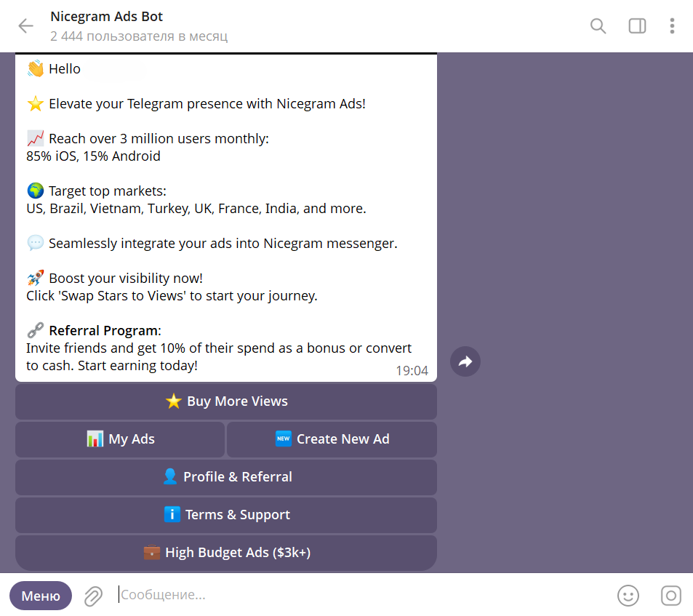Click the 19:04 message timestamp
This screenshot has height=616, width=693.
tap(412, 370)
